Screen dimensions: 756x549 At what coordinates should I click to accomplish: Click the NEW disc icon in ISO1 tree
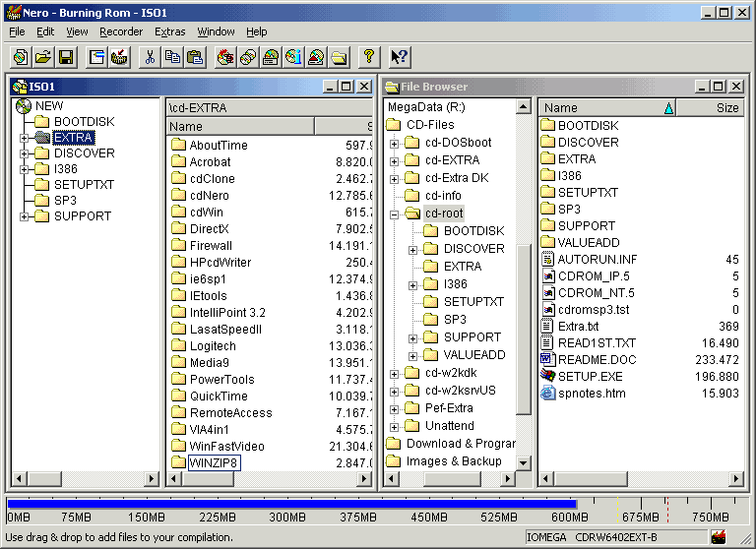[x=24, y=105]
